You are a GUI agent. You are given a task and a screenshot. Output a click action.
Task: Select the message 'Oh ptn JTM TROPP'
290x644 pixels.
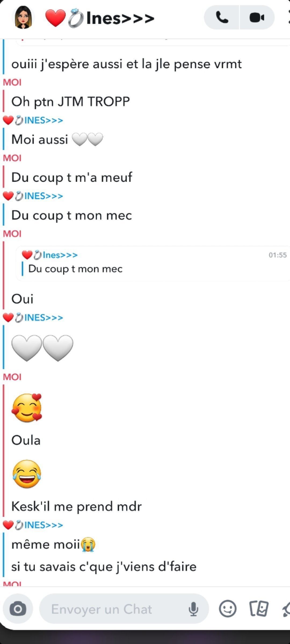tap(71, 102)
